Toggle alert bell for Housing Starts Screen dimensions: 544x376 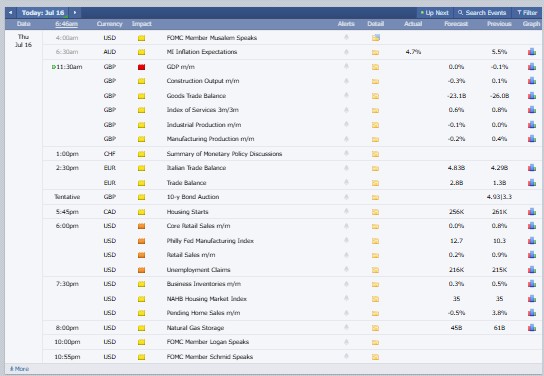[346, 211]
